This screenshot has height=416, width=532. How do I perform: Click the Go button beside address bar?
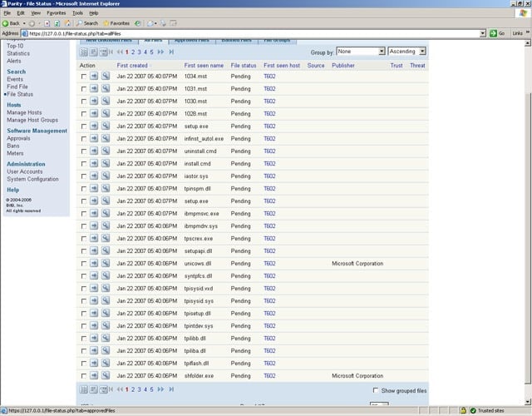(x=497, y=33)
